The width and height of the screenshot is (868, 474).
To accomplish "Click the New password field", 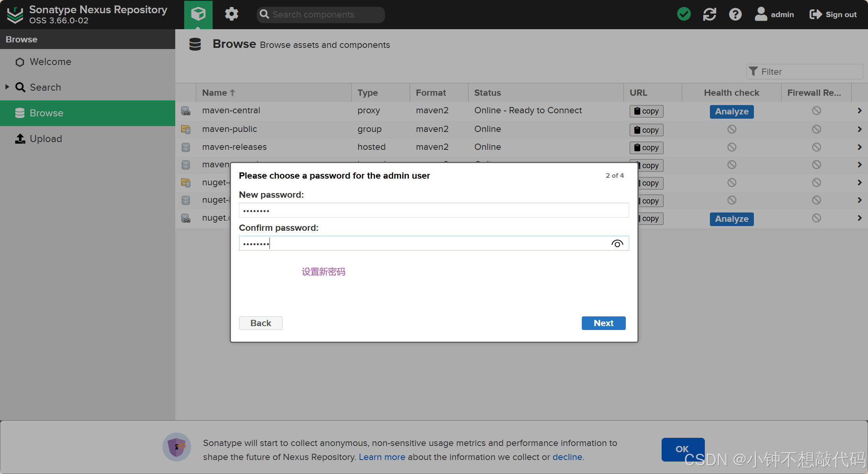I will pyautogui.click(x=434, y=211).
